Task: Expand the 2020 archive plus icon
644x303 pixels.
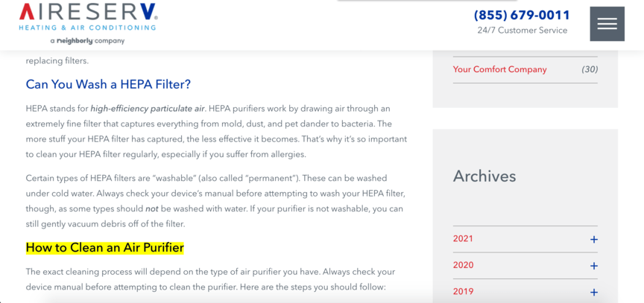Action: [x=593, y=266]
